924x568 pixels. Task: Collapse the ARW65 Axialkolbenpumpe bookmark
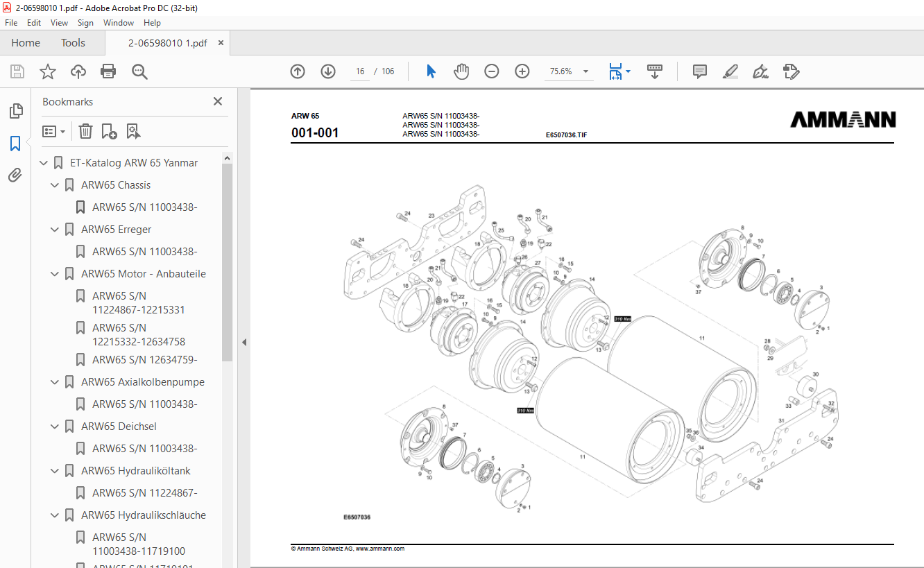[x=55, y=382]
